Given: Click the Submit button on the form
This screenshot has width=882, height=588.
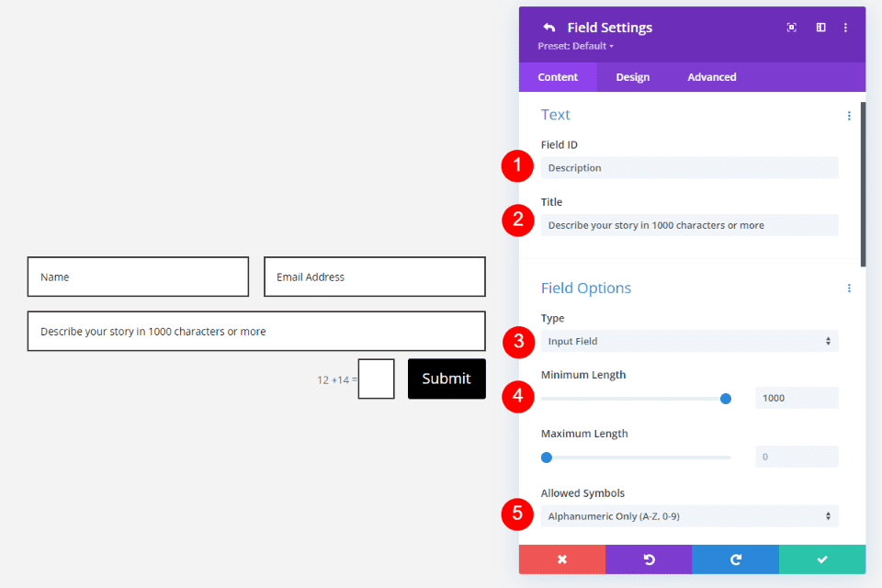Looking at the screenshot, I should tap(447, 379).
